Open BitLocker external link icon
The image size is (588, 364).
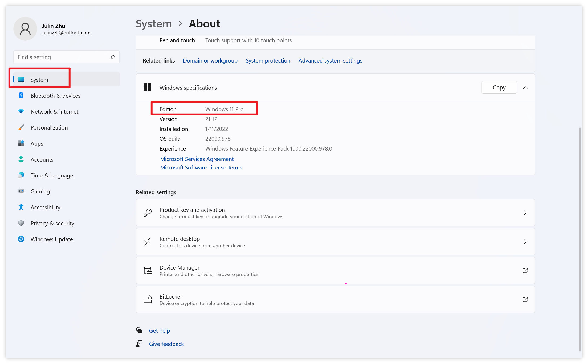click(525, 299)
